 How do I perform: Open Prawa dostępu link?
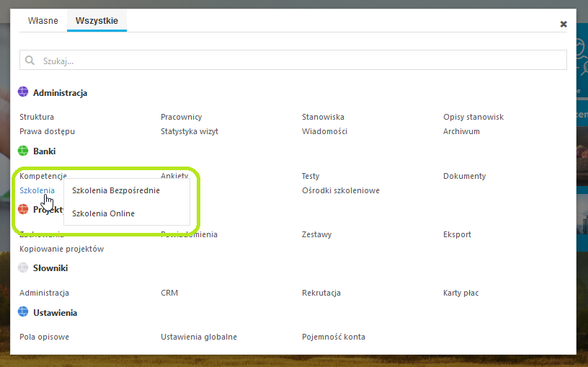(x=48, y=131)
